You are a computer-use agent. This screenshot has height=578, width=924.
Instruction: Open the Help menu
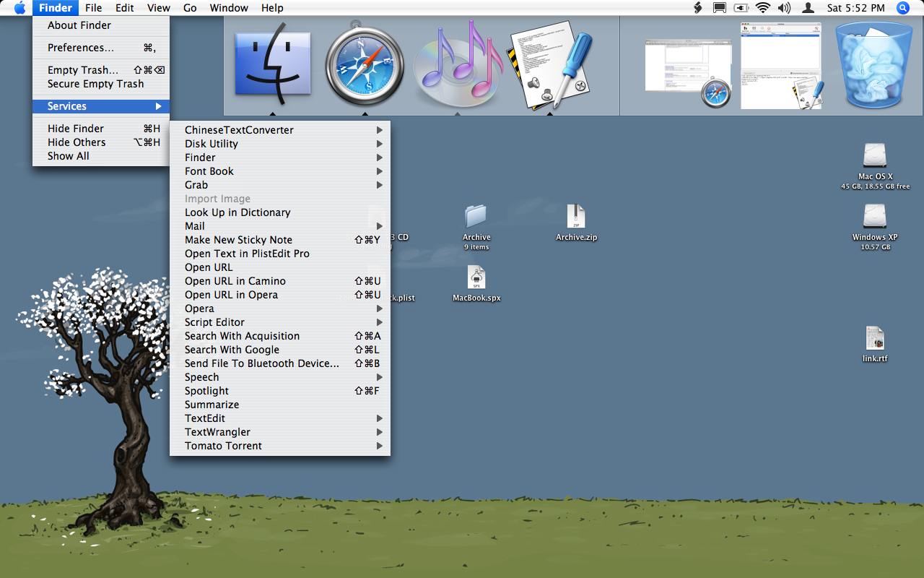tap(272, 8)
